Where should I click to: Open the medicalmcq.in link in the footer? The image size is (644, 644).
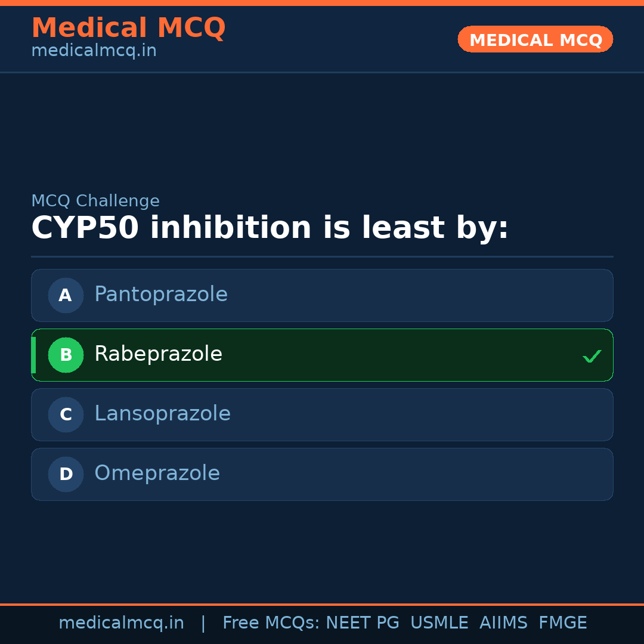pos(121,623)
